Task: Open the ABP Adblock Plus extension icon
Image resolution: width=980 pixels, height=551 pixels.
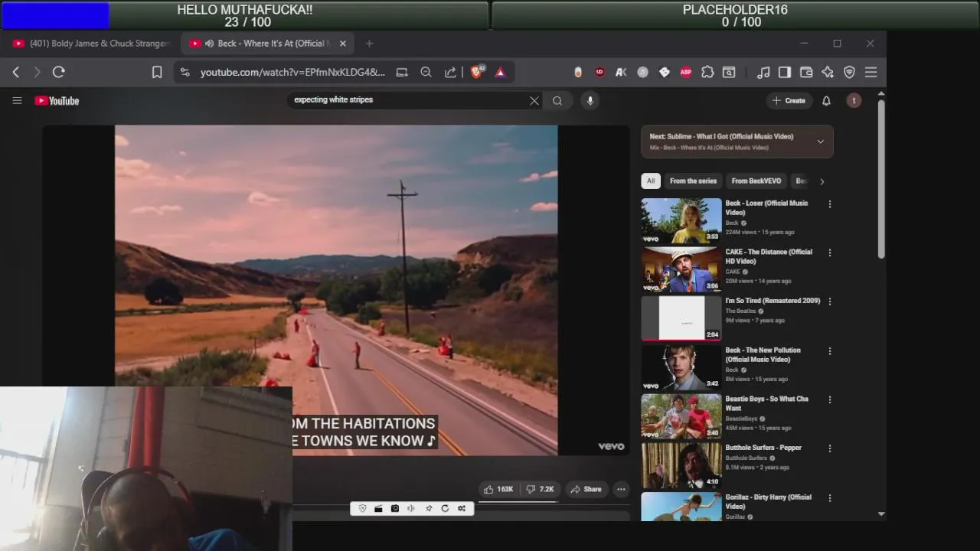Action: (x=686, y=72)
